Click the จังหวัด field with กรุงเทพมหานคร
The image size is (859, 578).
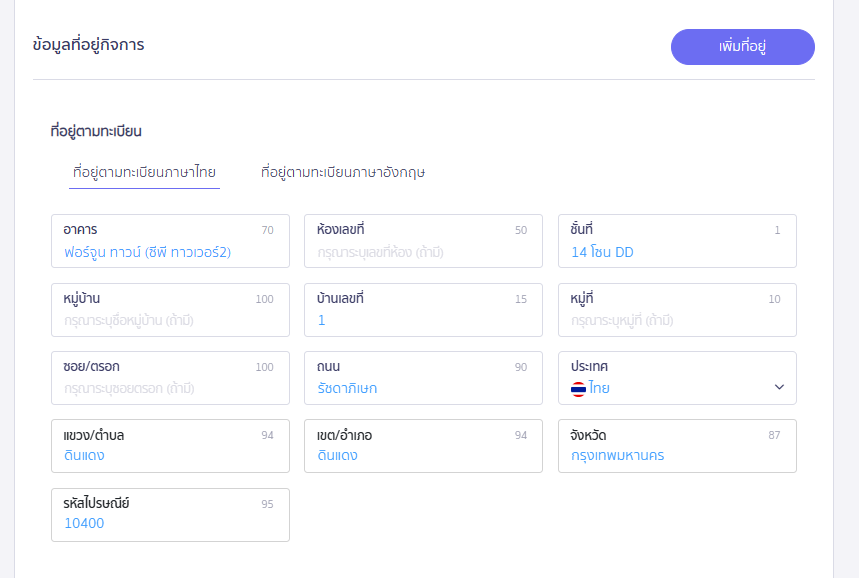(676, 456)
